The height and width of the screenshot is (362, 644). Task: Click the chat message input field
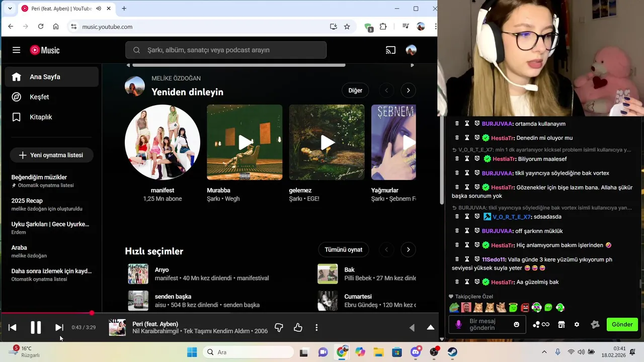click(x=487, y=324)
